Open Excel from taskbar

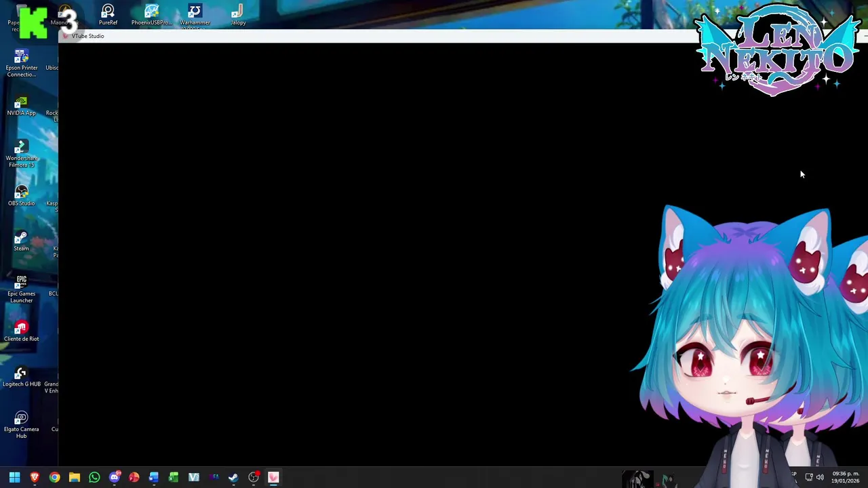click(x=174, y=477)
